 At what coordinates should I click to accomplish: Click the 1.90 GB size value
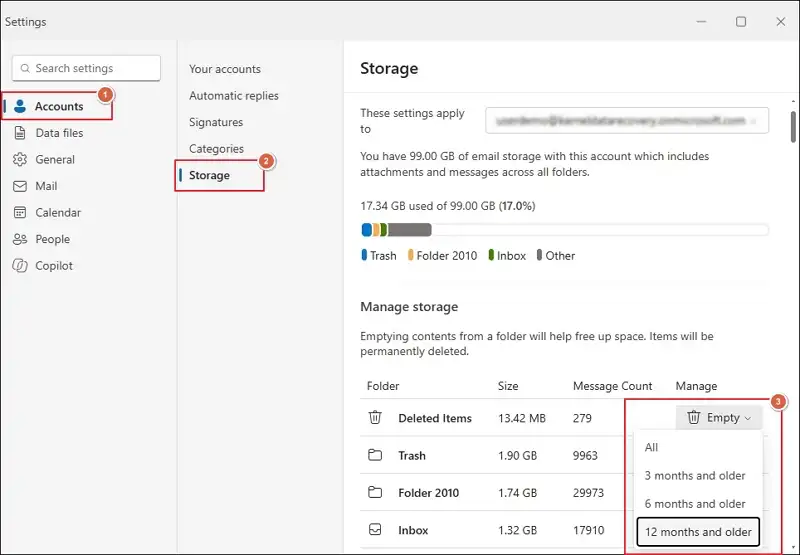pyautogui.click(x=518, y=456)
